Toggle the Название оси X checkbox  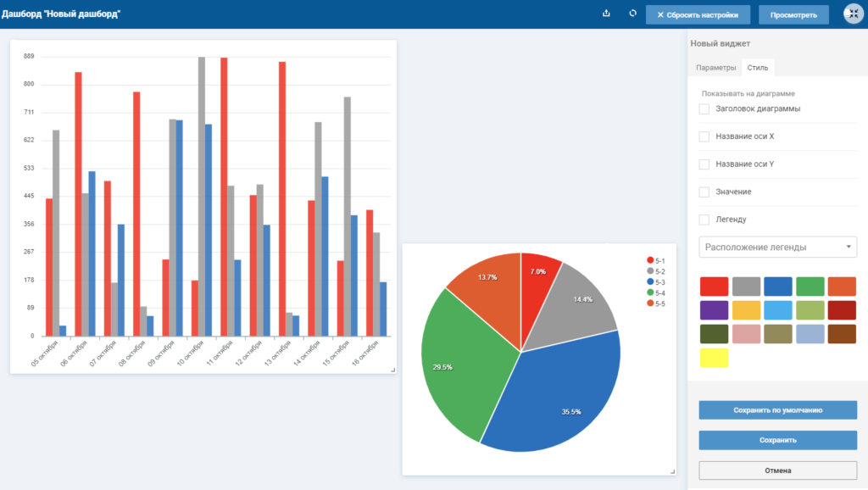(x=704, y=136)
